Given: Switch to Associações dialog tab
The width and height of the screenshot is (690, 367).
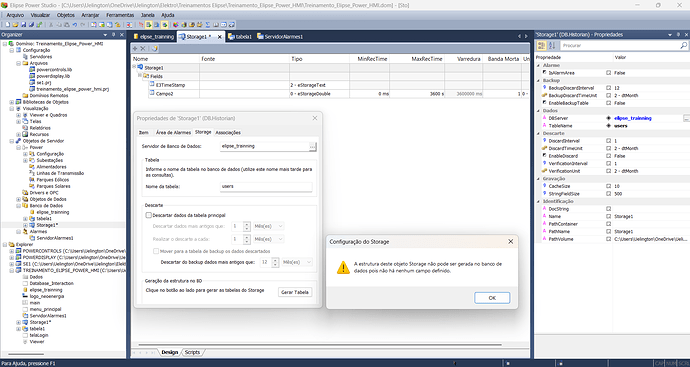Looking at the screenshot, I should [x=228, y=132].
